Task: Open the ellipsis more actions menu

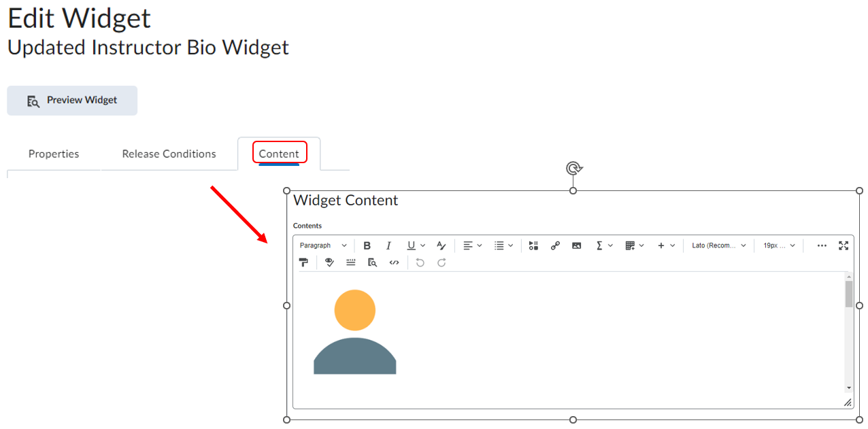Action: point(822,245)
